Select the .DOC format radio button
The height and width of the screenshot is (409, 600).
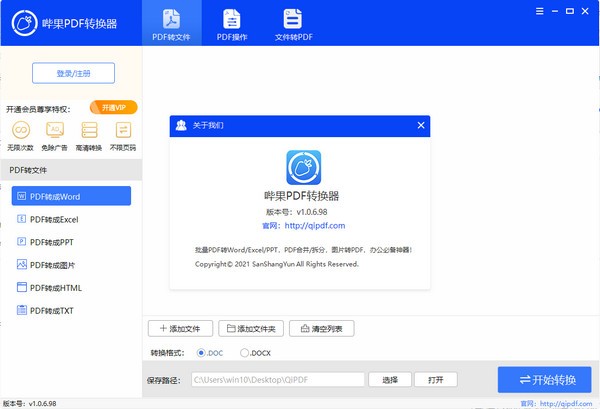pos(201,353)
